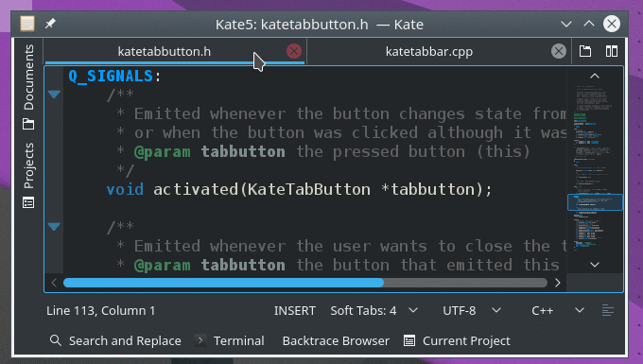
Task: Select the katetabbutton.h tab
Action: [x=164, y=52]
